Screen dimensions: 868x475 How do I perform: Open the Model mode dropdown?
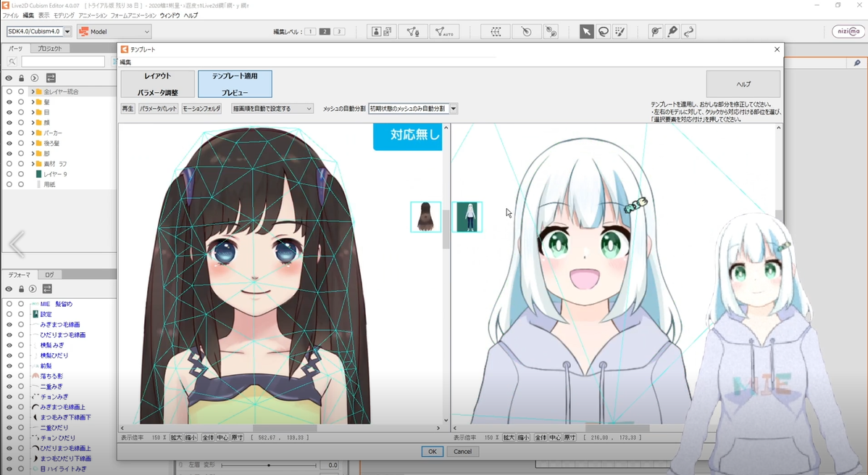click(114, 32)
